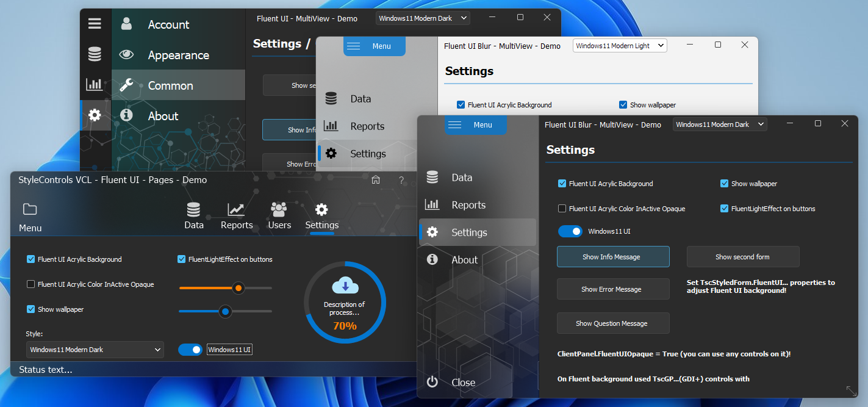Click help question mark in Pages Demo
Viewport: 868px width, 407px height.
[x=401, y=179]
